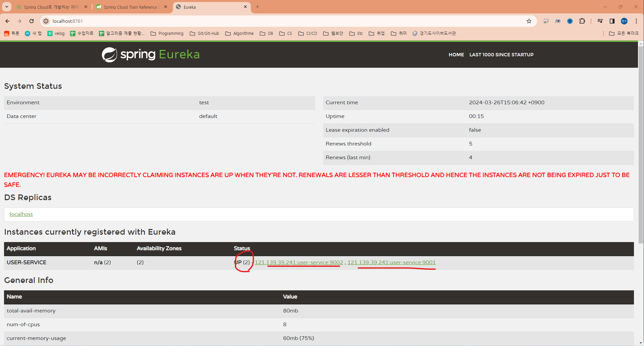Image resolution: width=644 pixels, height=346 pixels.
Task: Open the 알고리즘 제출 현황 bookmark
Action: pyautogui.click(x=122, y=34)
